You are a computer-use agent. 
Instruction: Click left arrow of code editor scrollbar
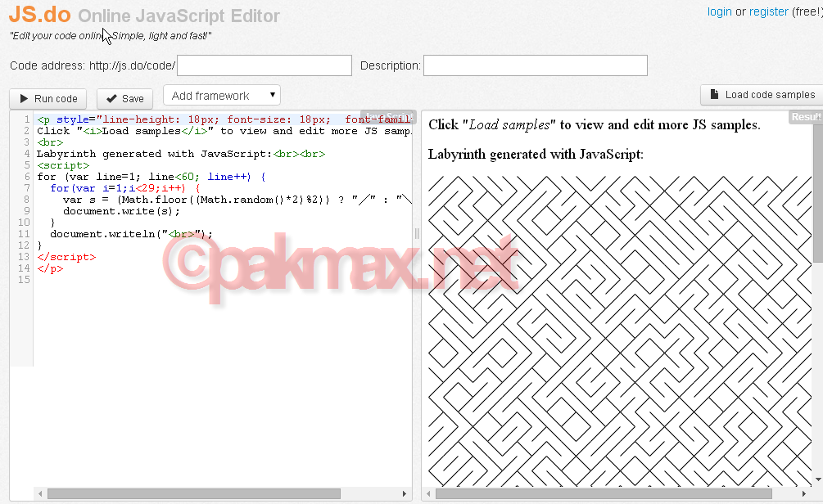point(40,494)
